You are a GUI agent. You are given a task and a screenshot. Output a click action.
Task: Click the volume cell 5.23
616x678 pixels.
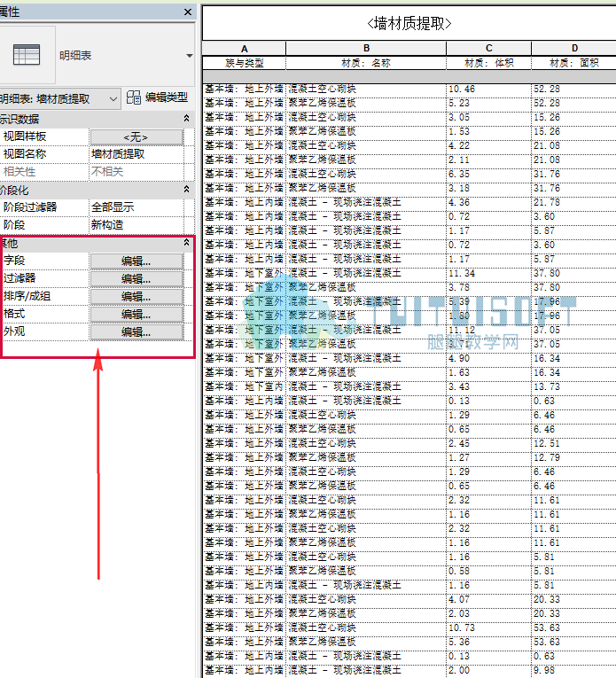tap(489, 104)
